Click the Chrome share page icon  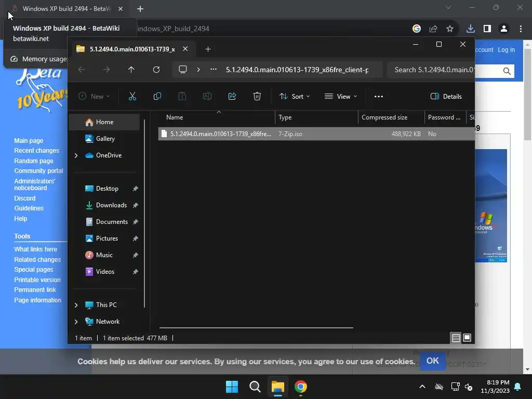(x=433, y=29)
